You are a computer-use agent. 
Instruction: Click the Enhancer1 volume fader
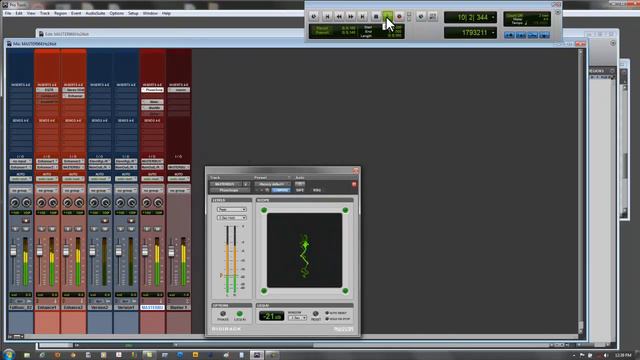click(40, 251)
